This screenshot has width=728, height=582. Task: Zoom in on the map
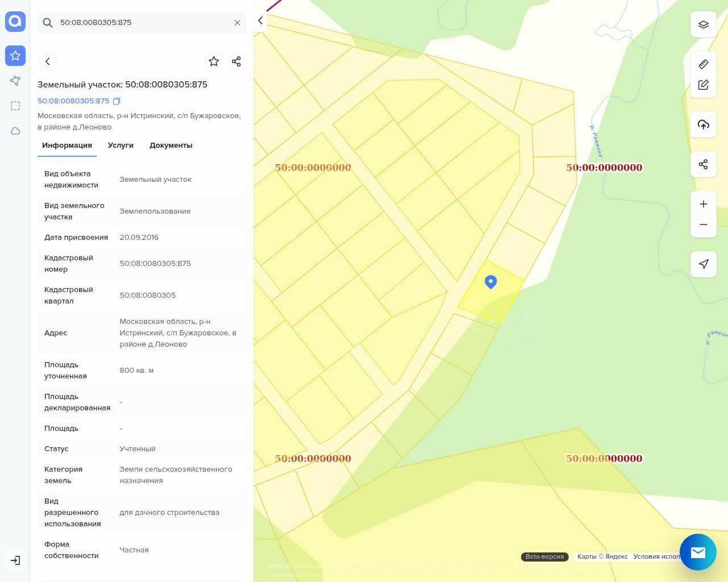click(703, 204)
